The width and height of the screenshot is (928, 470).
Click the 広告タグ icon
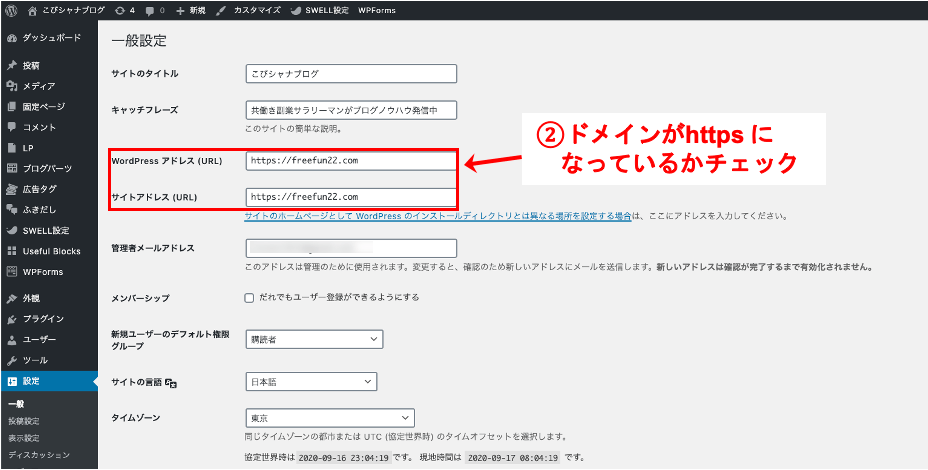pos(11,189)
